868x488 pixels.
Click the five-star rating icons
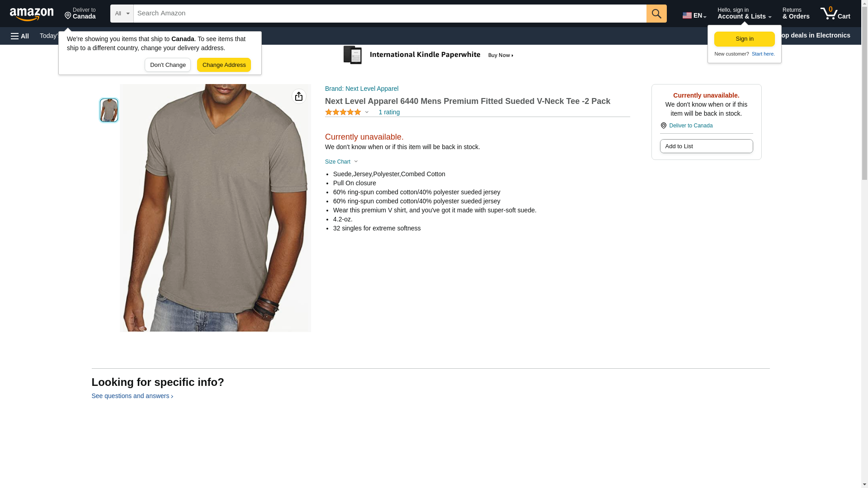(343, 112)
